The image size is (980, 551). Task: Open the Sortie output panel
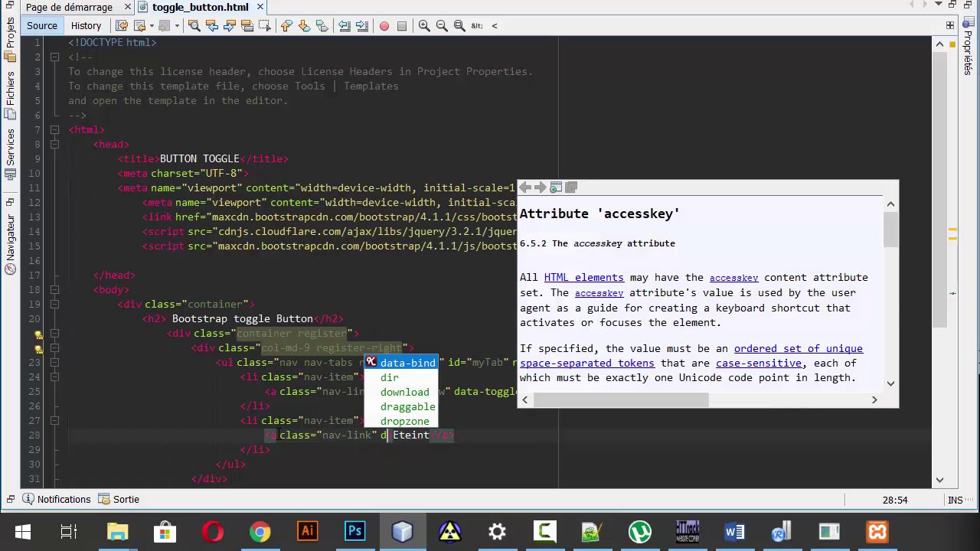[118, 499]
